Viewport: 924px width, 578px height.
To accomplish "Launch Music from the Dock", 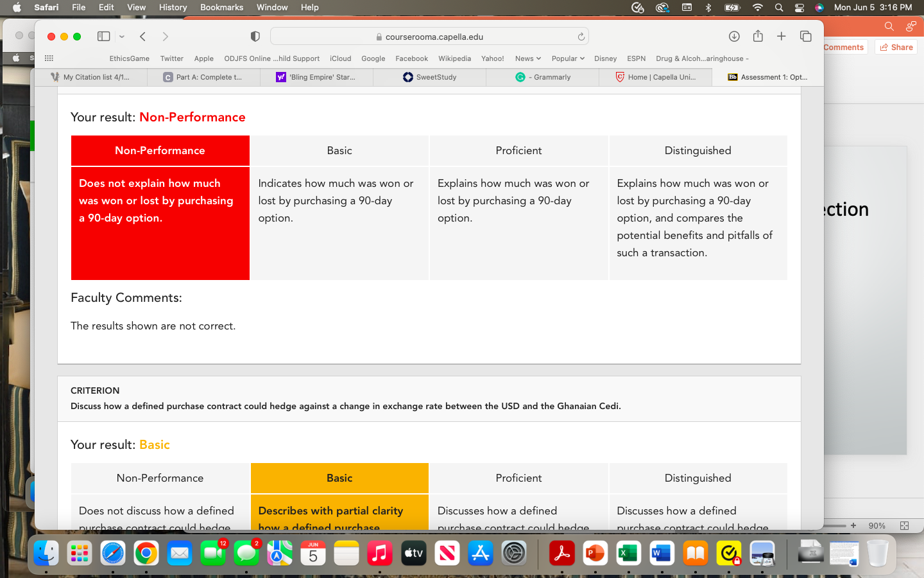I will coord(380,553).
